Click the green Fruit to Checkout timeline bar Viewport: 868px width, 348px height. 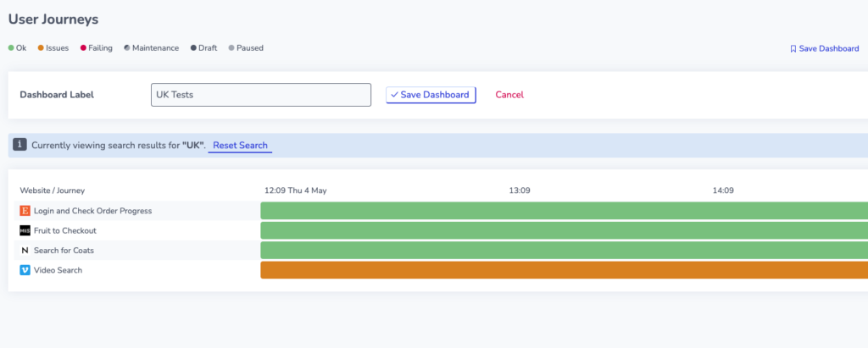[564, 230]
